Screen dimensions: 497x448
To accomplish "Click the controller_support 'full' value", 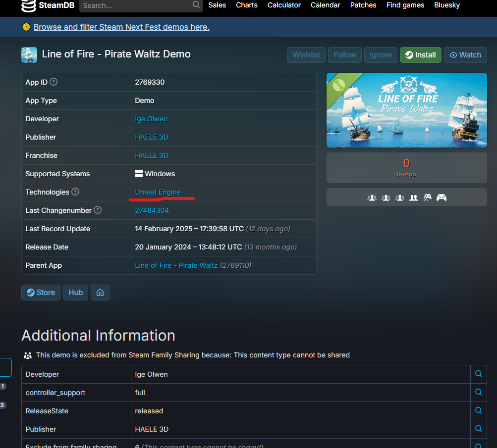I will tap(140, 392).
